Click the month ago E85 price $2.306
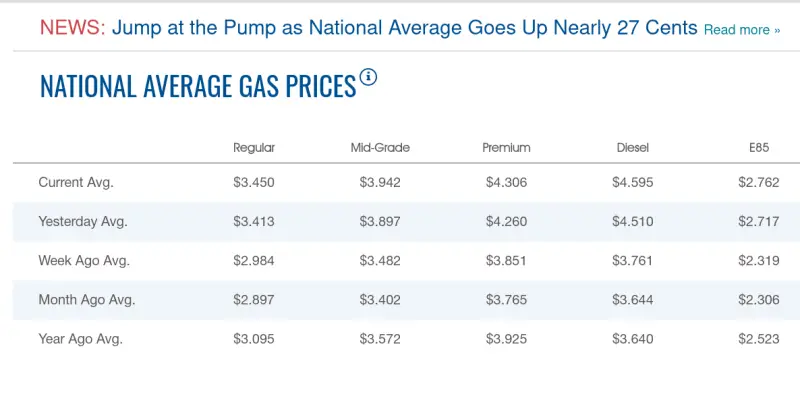 759,299
